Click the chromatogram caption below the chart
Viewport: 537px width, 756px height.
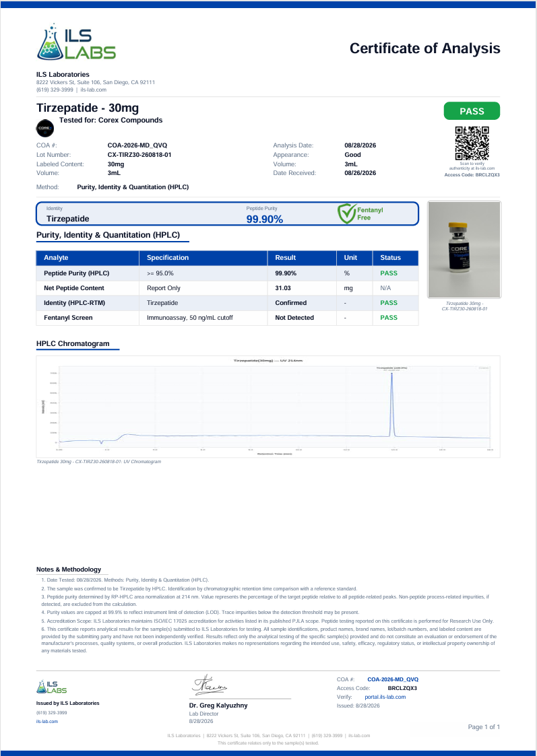(98, 461)
